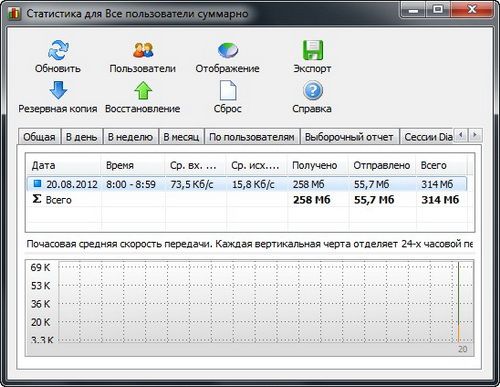500x387 pixels.
Task: Sort by the Время column header
Action: tap(133, 165)
